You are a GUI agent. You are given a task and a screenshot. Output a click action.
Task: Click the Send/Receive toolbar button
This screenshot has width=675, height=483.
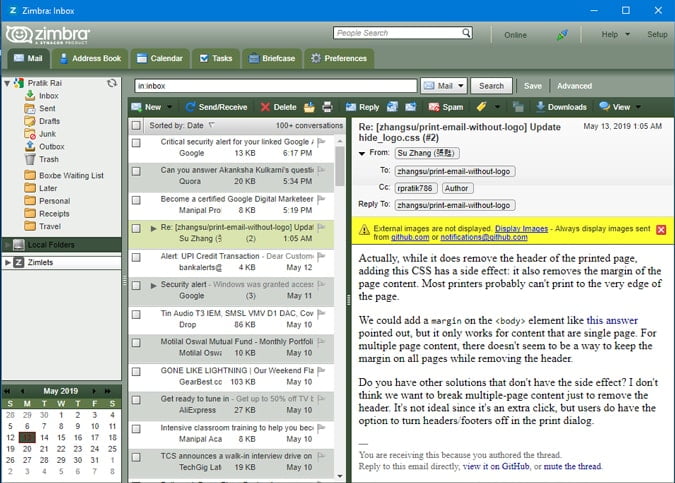coord(215,107)
